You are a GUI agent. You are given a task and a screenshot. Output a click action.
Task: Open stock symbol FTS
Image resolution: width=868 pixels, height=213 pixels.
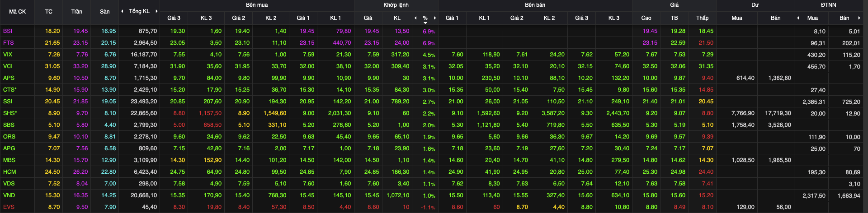8,43
